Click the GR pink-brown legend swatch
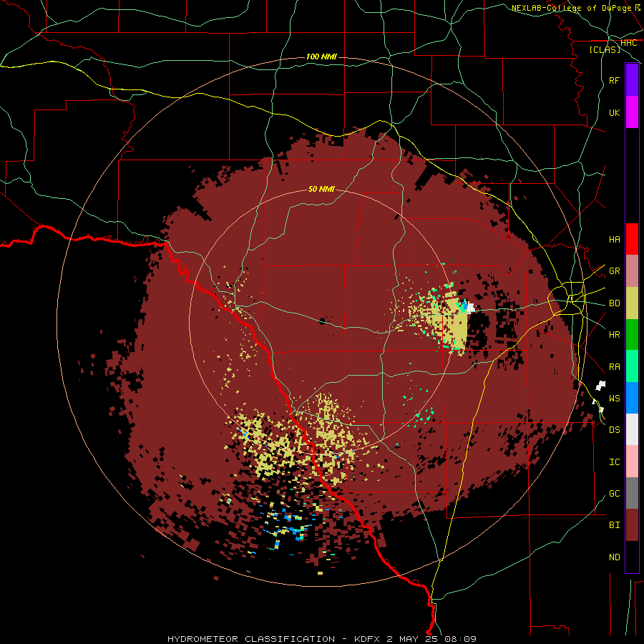The height and width of the screenshot is (644, 644). click(632, 271)
